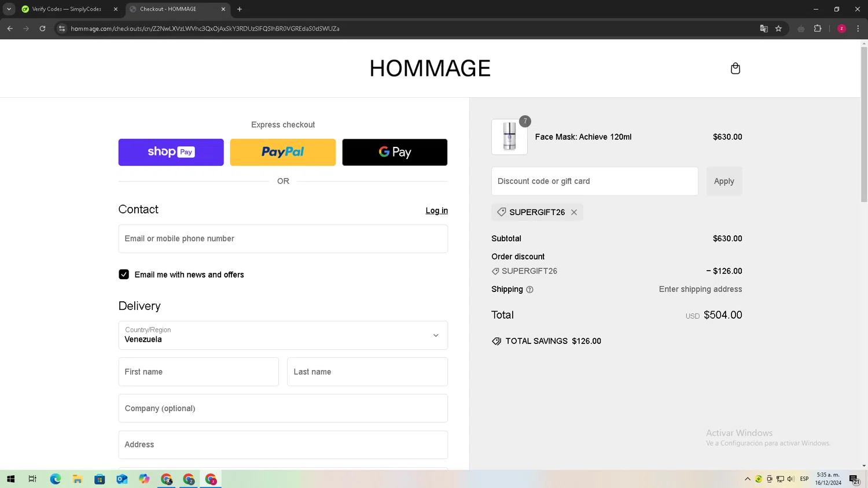This screenshot has height=488, width=868.
Task: Open the shopping bag cart icon
Action: [x=735, y=68]
